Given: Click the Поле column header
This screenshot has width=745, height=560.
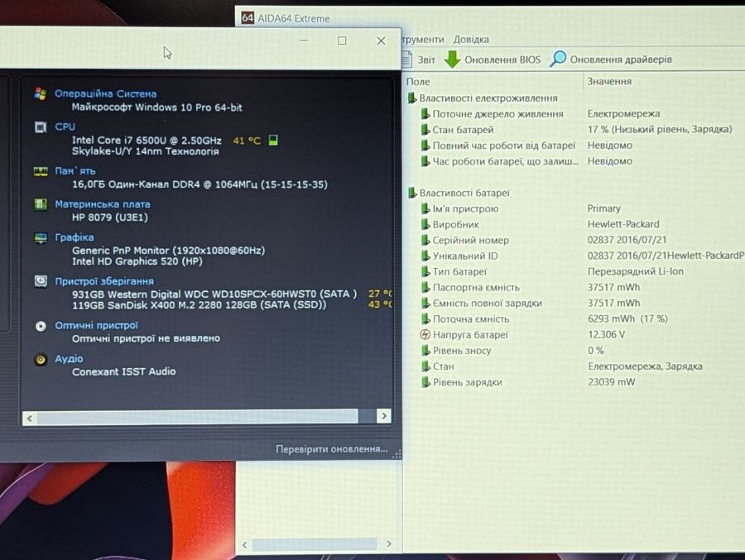Looking at the screenshot, I should click(x=418, y=82).
